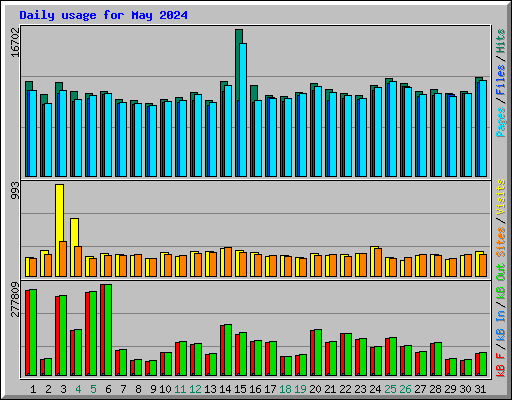Click day 28 on the x-axis
The height and width of the screenshot is (400, 512).
[x=435, y=389]
